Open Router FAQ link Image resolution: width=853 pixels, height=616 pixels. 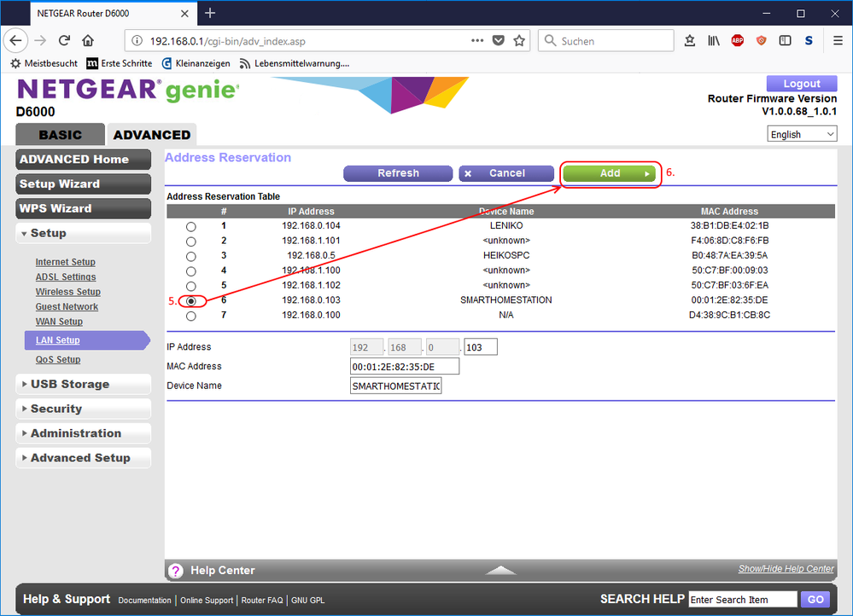coord(262,601)
